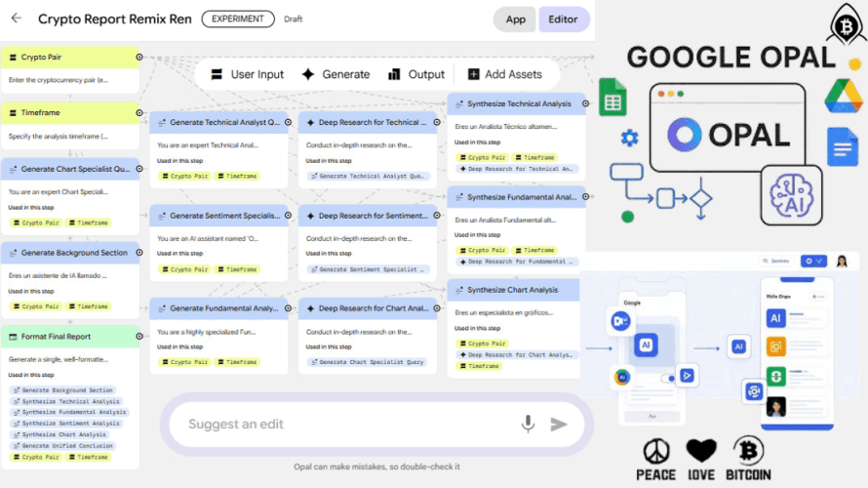Click the AI brain icon in Opal graphic

click(792, 195)
